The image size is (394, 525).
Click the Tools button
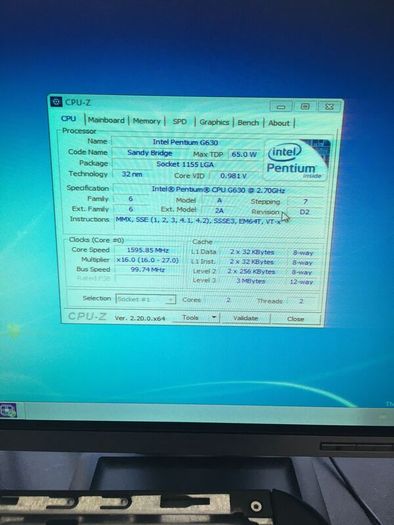(x=190, y=317)
